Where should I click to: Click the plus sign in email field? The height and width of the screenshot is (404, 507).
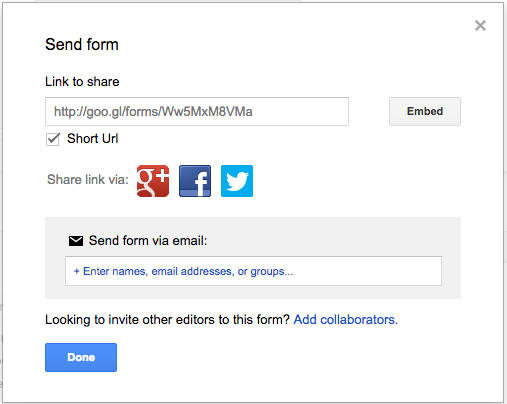76,271
